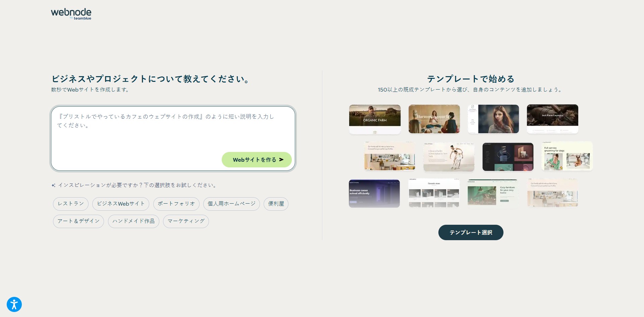The height and width of the screenshot is (317, 644).
Task: Open the Harmonize your life yoga template
Action: (x=434, y=119)
